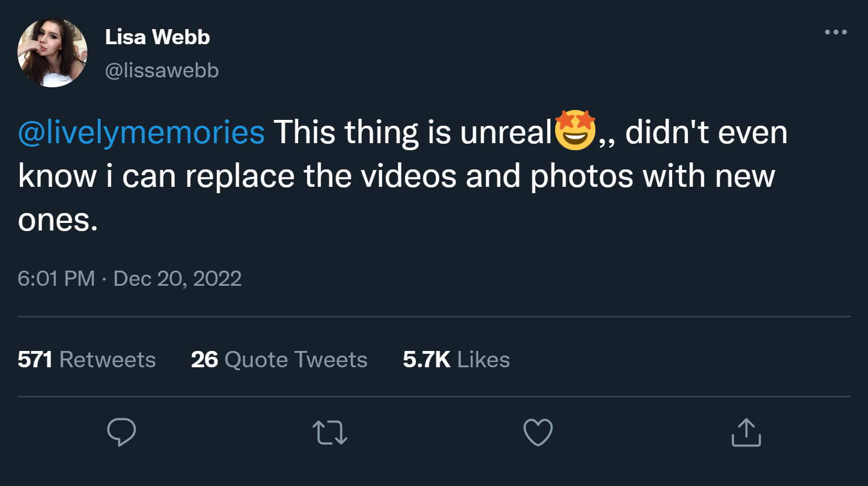Image resolution: width=868 pixels, height=486 pixels.
Task: Click the word 'unreal' in the tweet
Action: [506, 132]
